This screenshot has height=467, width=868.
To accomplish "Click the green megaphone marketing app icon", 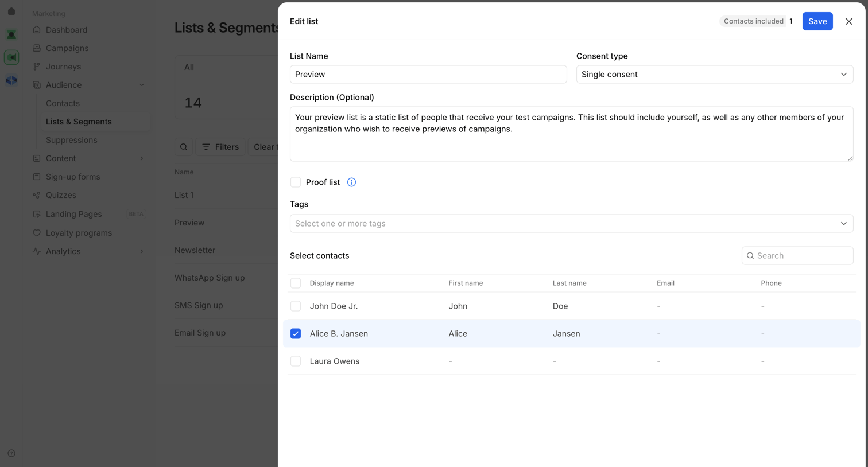I will 11,57.
